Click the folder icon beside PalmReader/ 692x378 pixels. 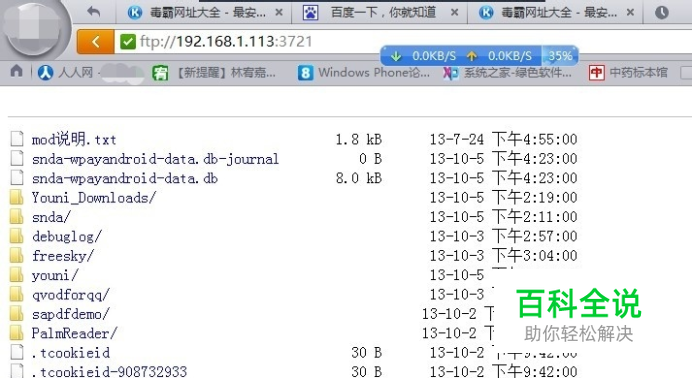16,333
